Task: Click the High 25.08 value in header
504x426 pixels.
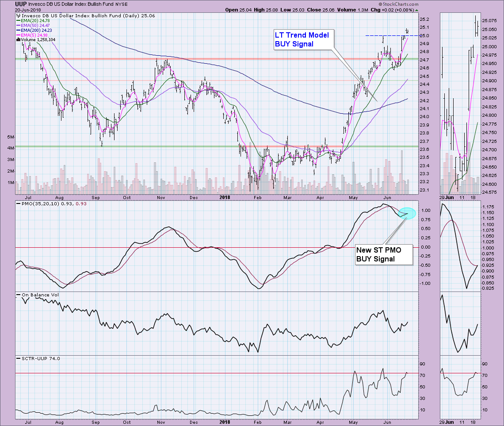Action: tap(266, 10)
